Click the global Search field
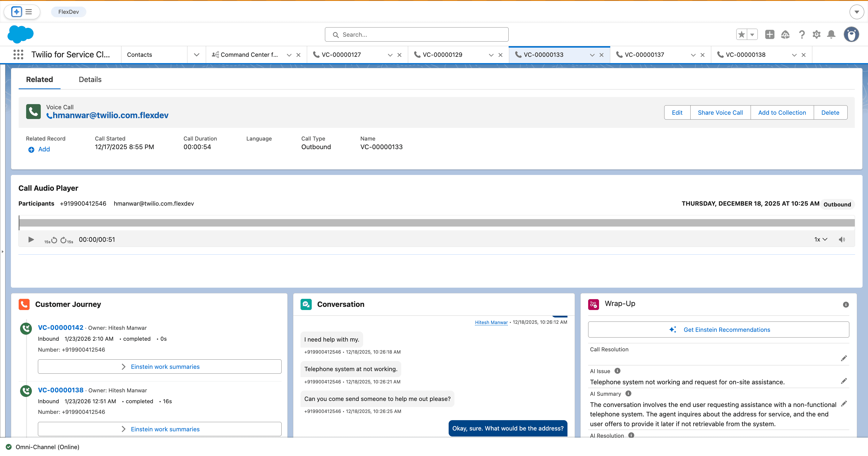The width and height of the screenshot is (868, 456). 416,34
